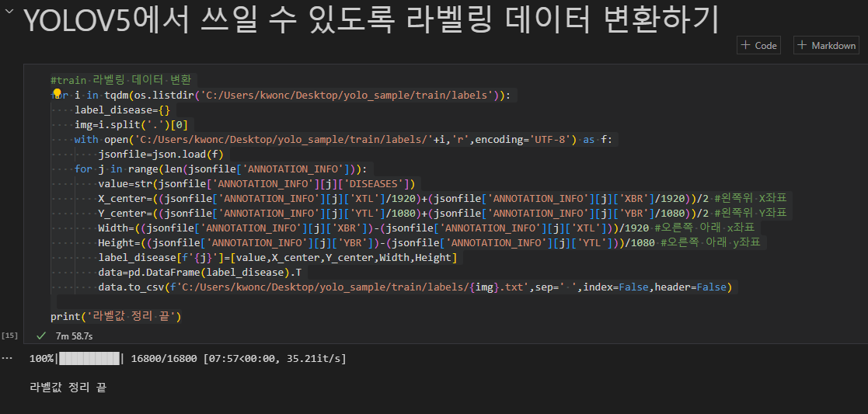Collapse the YOLOV5 markdown heading section
Screen dimensions: 868x414
click(8, 11)
